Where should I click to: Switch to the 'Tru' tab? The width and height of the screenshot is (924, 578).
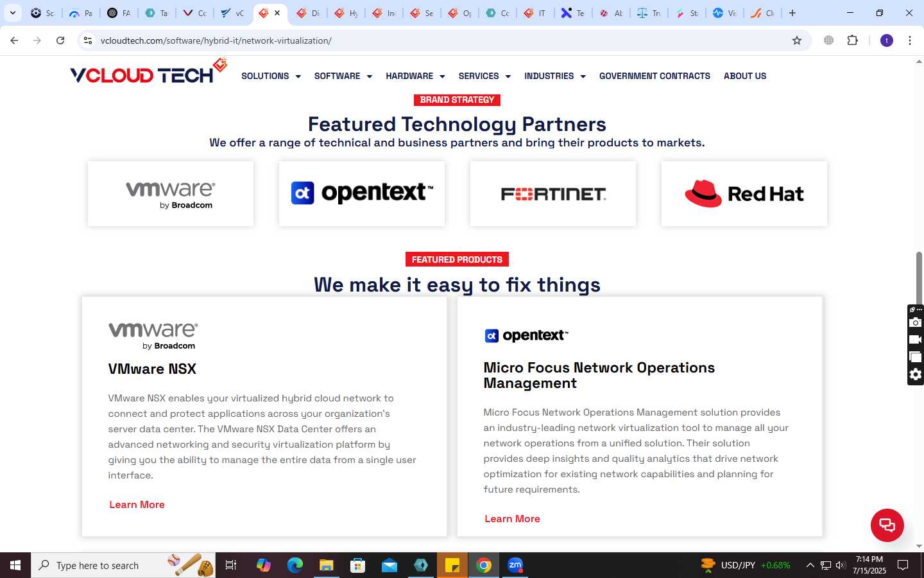coord(649,13)
